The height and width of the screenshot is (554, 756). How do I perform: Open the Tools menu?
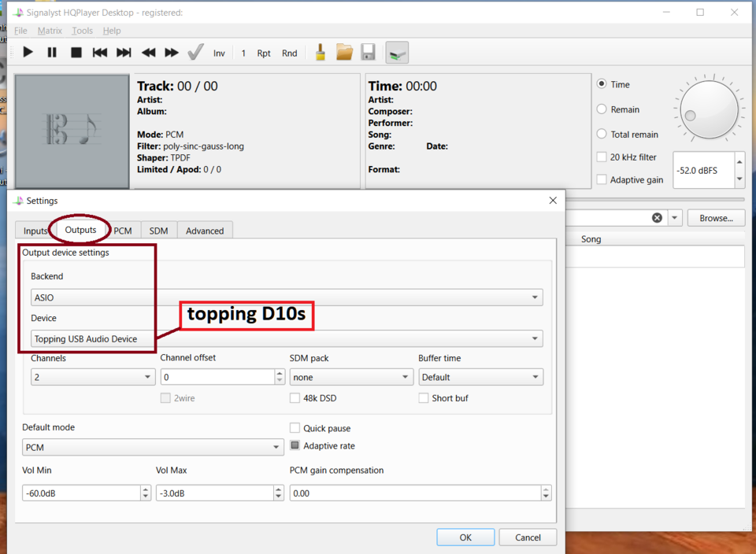(82, 31)
